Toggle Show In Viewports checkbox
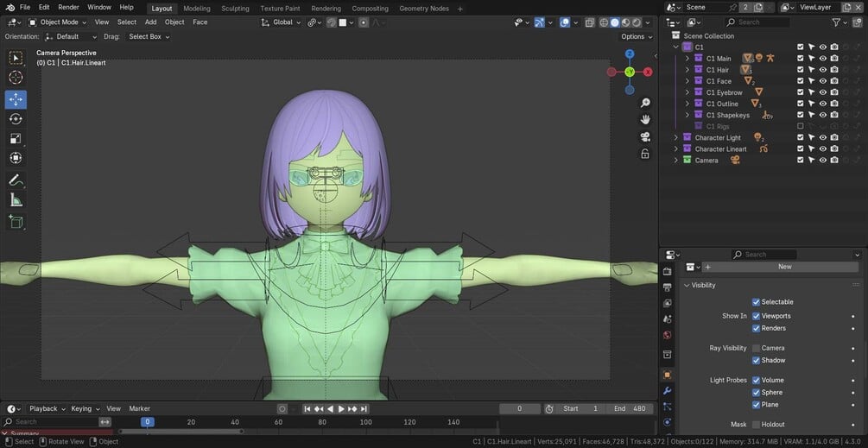This screenshot has width=868, height=448. 756,316
